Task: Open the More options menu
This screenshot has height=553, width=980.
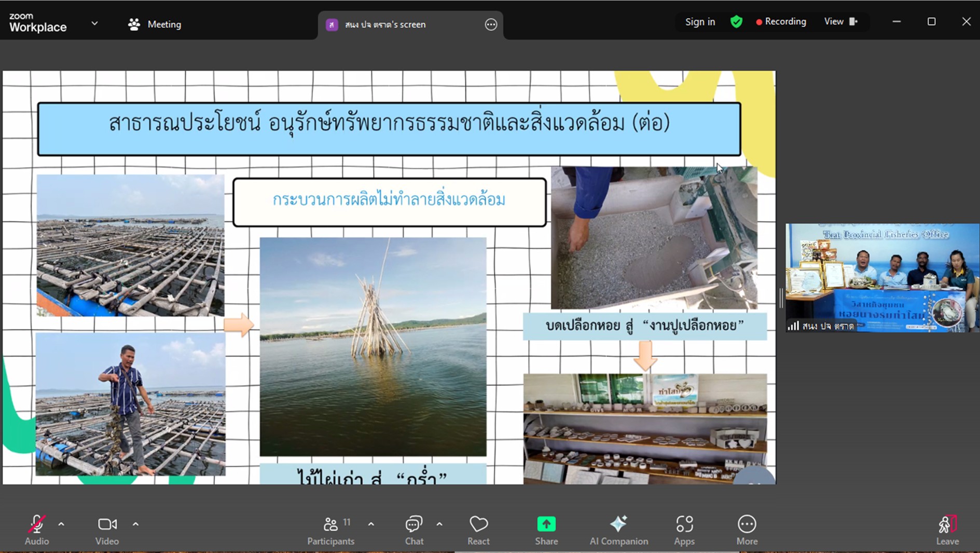Action: (747, 530)
